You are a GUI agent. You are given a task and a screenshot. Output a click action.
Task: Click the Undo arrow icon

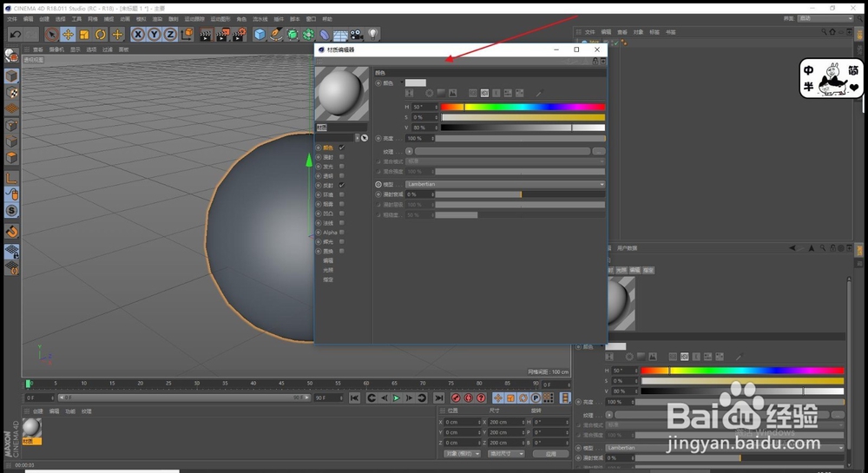(16, 35)
